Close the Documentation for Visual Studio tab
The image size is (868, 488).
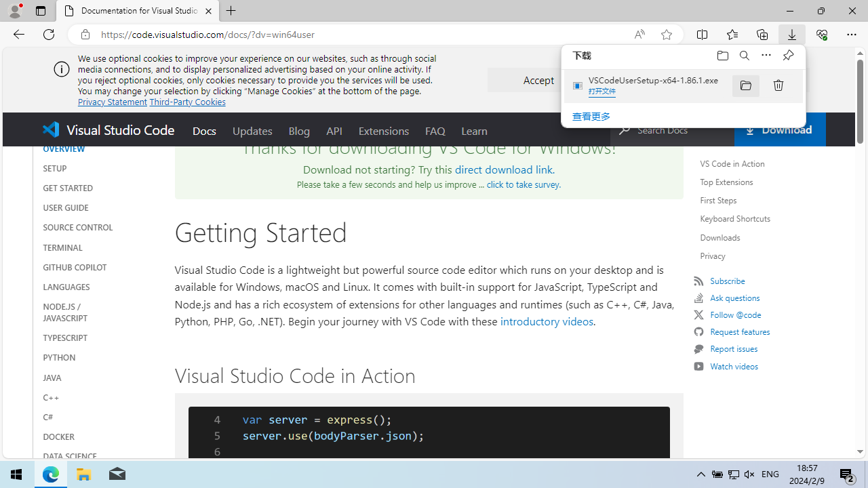point(208,11)
